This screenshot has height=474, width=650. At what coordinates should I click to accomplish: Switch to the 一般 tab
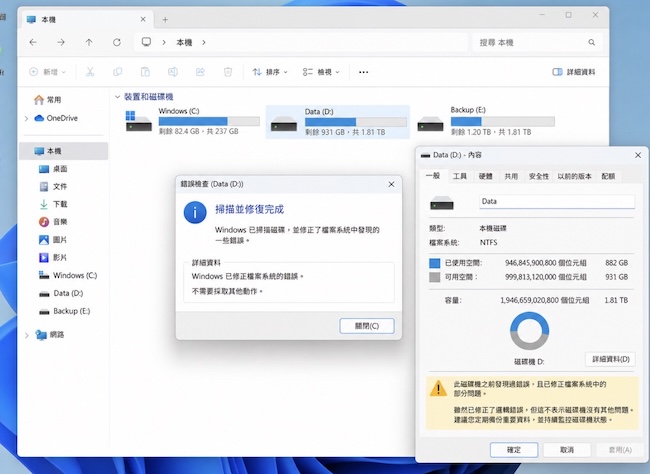pos(433,176)
